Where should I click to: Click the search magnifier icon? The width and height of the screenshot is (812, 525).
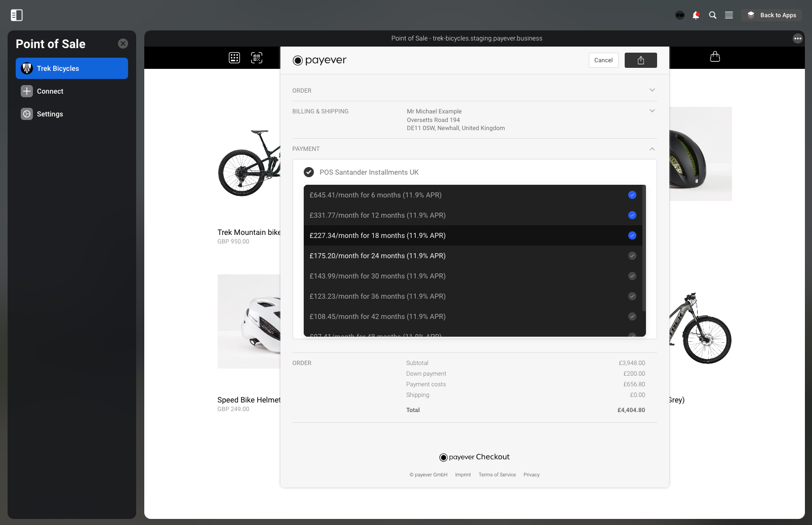coord(713,15)
